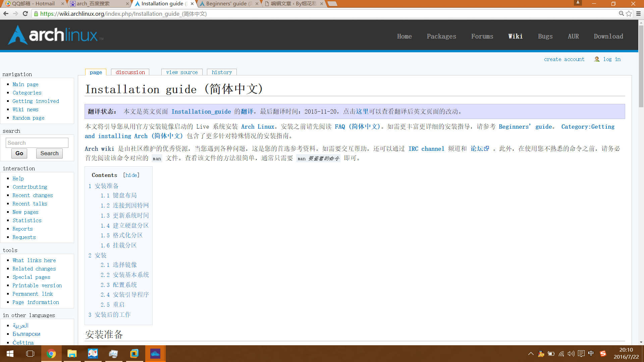Reload the page with the refresh icon

tap(25, 14)
